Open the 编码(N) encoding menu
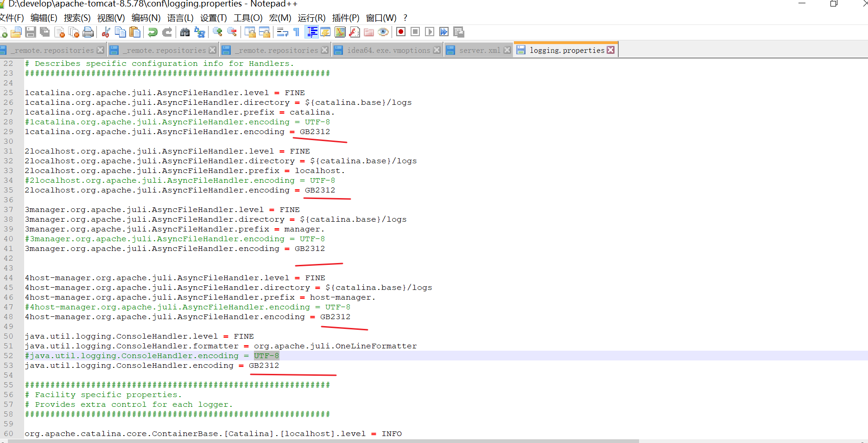Viewport: 868px width, 443px height. tap(146, 18)
